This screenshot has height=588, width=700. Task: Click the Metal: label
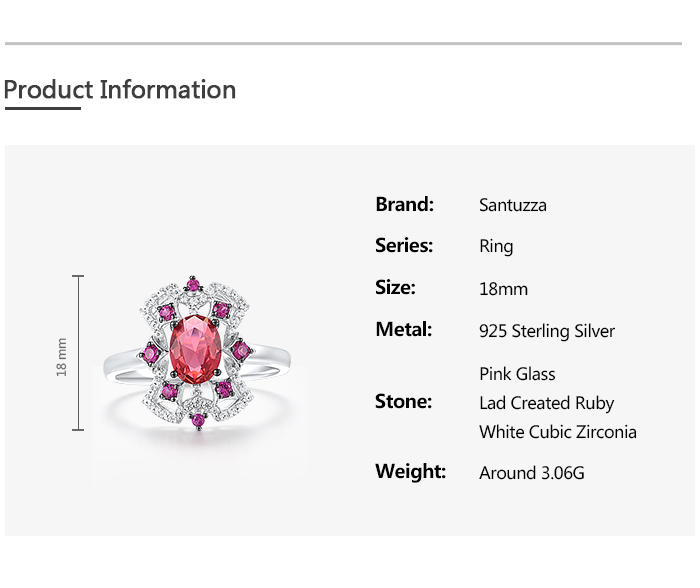403,329
